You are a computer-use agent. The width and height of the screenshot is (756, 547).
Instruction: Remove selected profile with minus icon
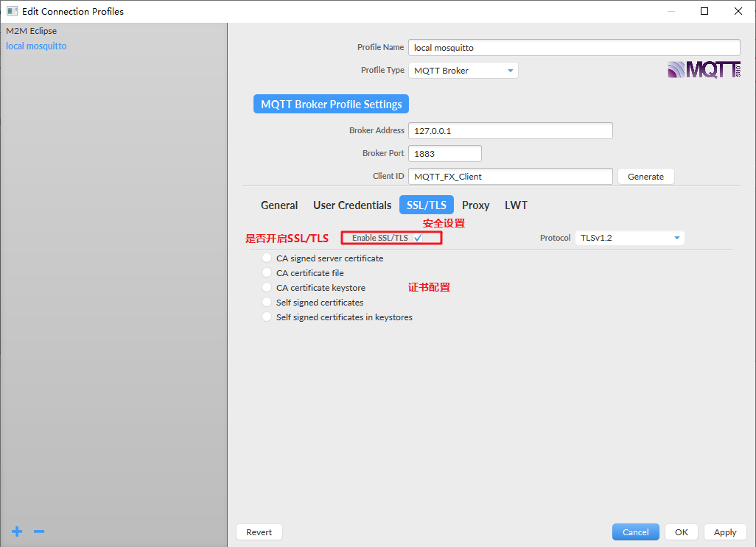click(39, 531)
